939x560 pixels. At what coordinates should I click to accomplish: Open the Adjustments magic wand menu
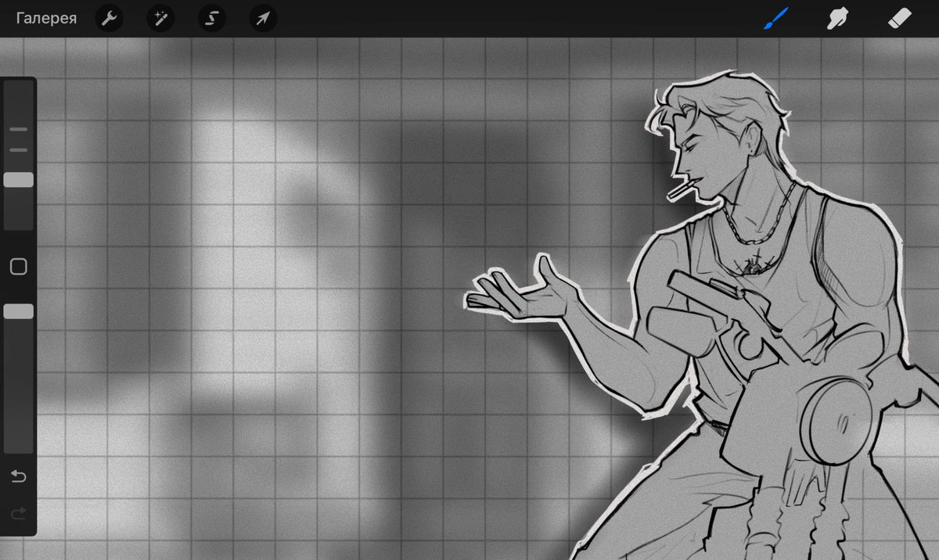pyautogui.click(x=160, y=18)
